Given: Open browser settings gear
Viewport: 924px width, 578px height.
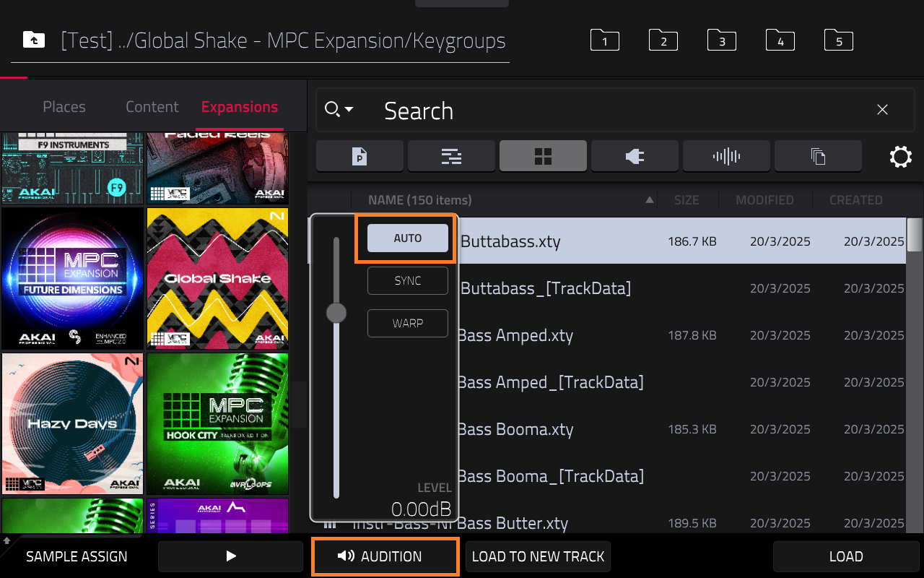Looking at the screenshot, I should click(901, 157).
